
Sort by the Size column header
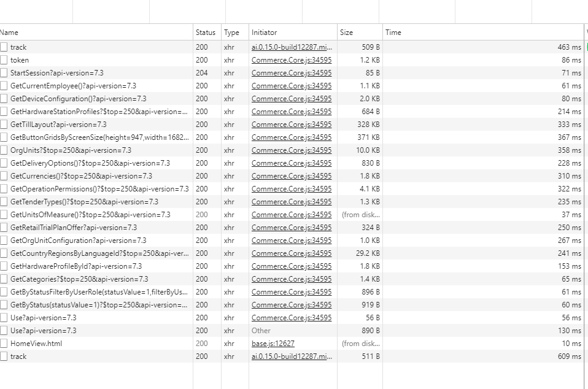coord(360,33)
